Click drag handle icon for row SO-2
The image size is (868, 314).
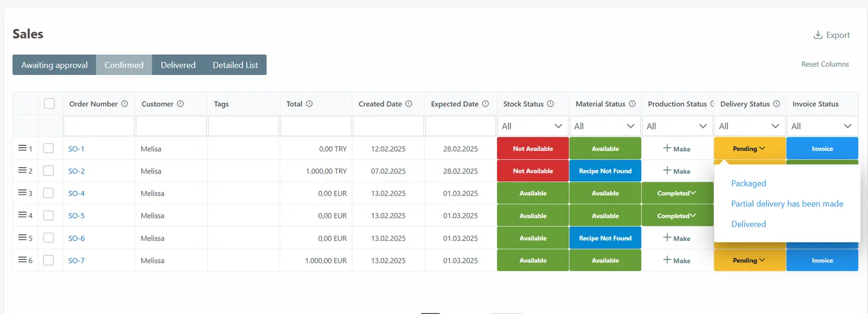(x=22, y=170)
